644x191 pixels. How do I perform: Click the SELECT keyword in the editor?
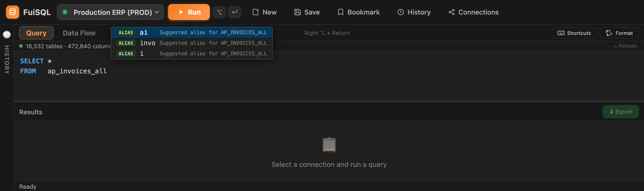click(x=32, y=61)
